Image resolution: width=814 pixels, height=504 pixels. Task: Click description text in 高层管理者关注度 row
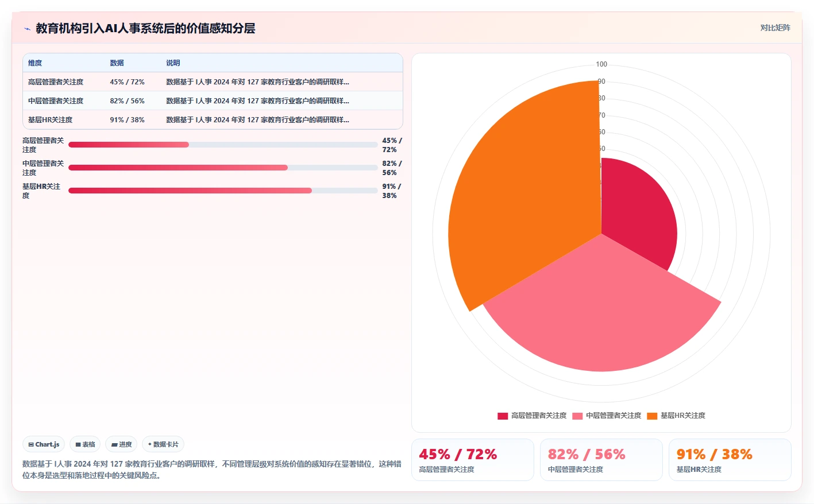(258, 82)
